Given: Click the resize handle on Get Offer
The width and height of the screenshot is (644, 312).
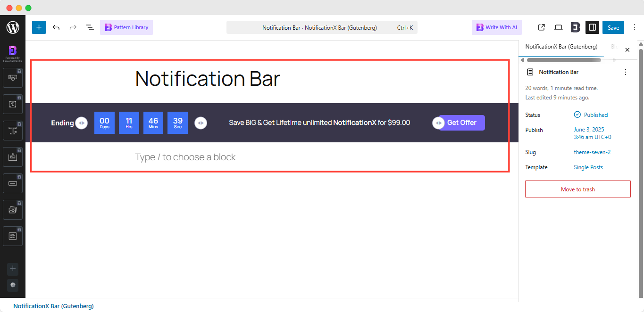Looking at the screenshot, I should point(438,123).
